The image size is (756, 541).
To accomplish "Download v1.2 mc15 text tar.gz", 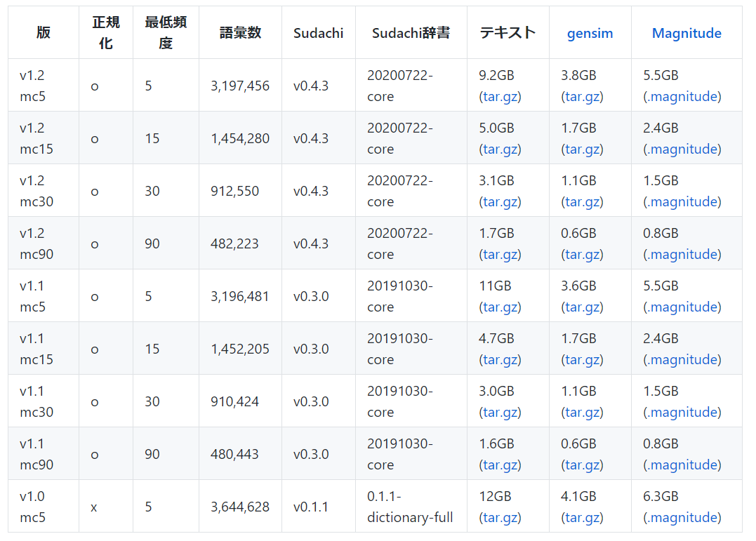I will (x=500, y=149).
